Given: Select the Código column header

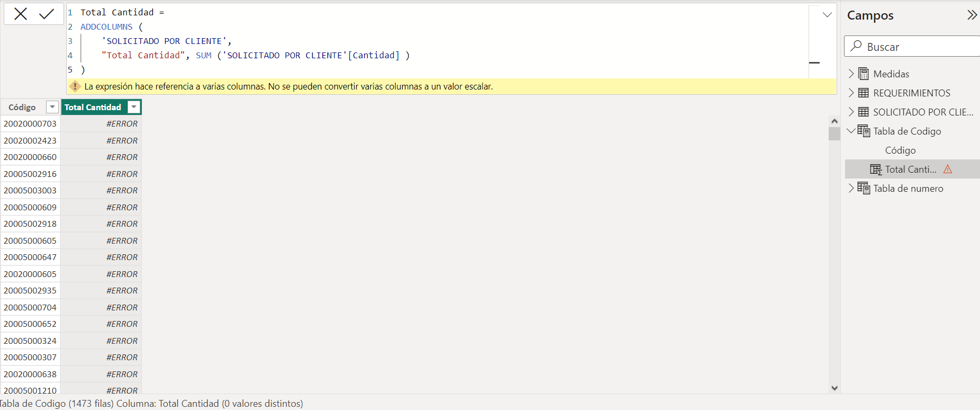Looking at the screenshot, I should coord(22,107).
